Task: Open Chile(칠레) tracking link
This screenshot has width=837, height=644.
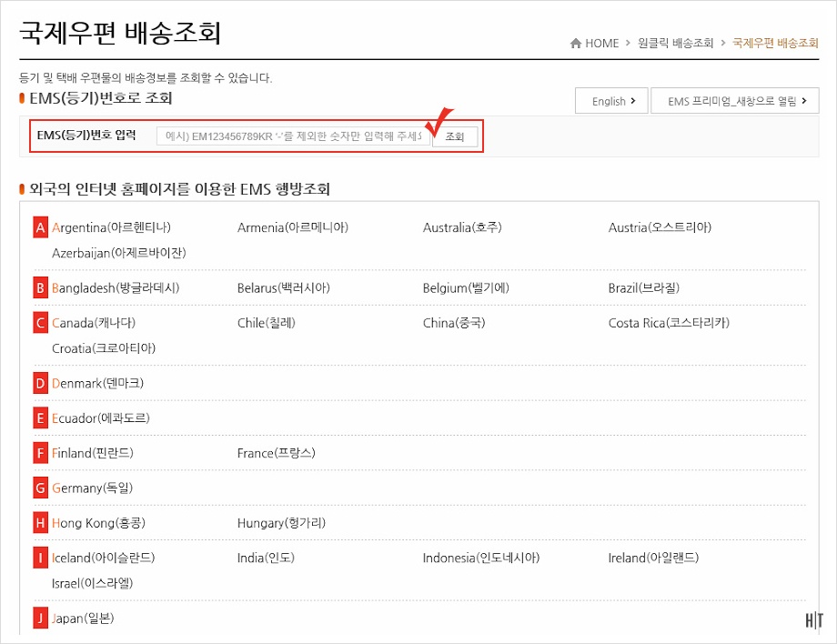Action: 267,323
